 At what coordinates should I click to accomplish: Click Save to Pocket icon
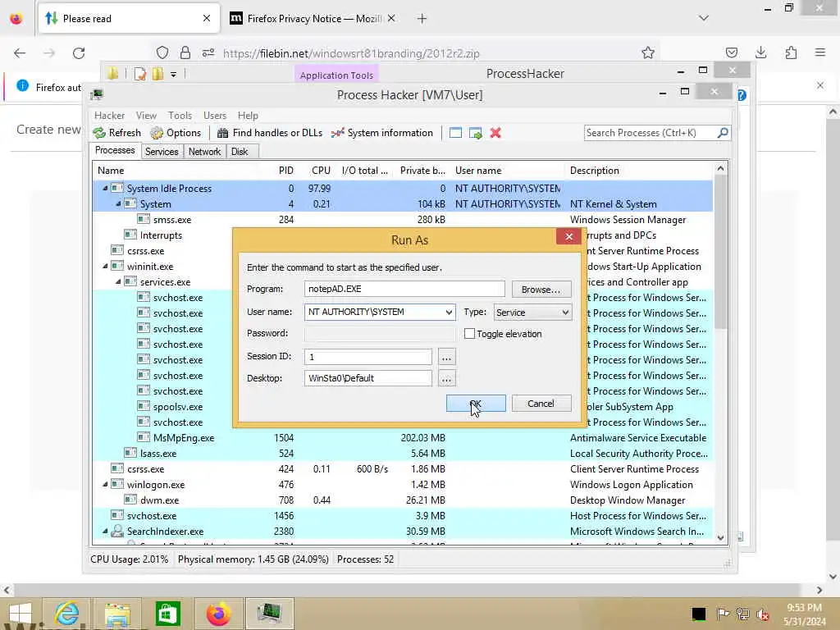pyautogui.click(x=731, y=52)
